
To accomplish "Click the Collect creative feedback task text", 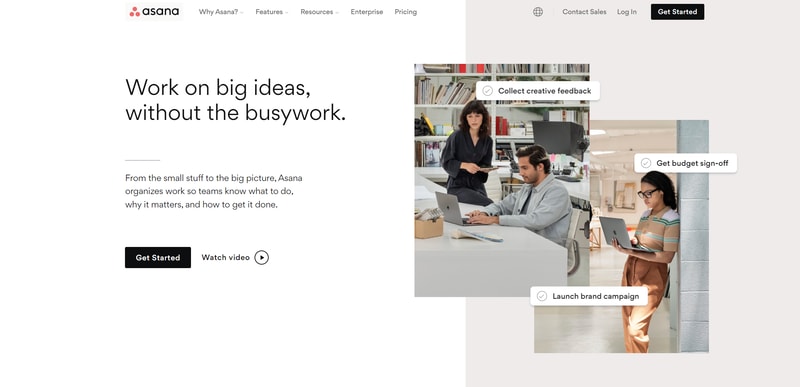I will click(544, 91).
